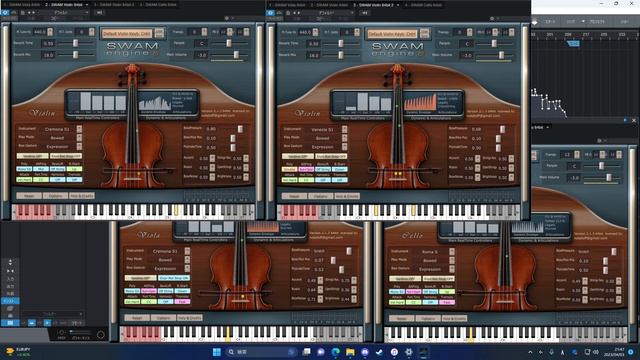Screen dimensions: 640x360
Task: Step Master Tune value in Cremona violin window
Action: [x=50, y=32]
